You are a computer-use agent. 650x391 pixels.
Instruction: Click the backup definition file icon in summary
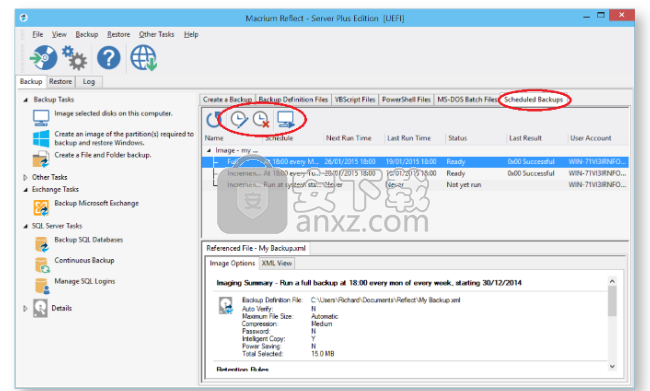pos(226,306)
